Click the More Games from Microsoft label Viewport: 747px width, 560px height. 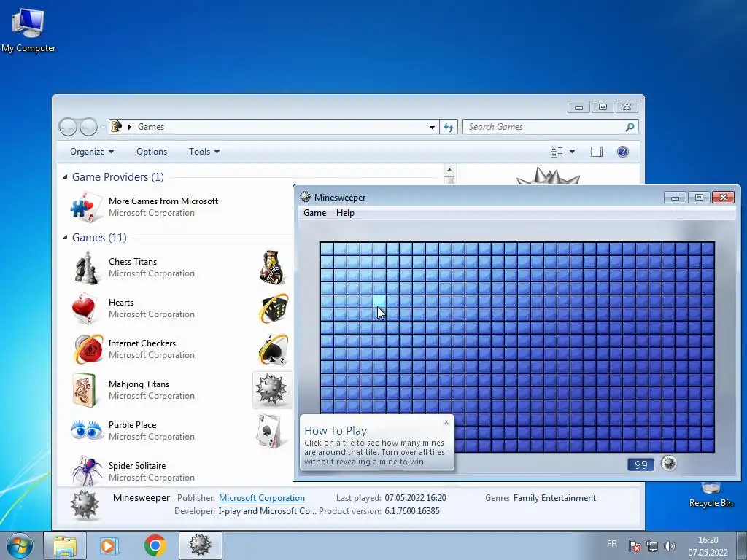click(x=163, y=201)
